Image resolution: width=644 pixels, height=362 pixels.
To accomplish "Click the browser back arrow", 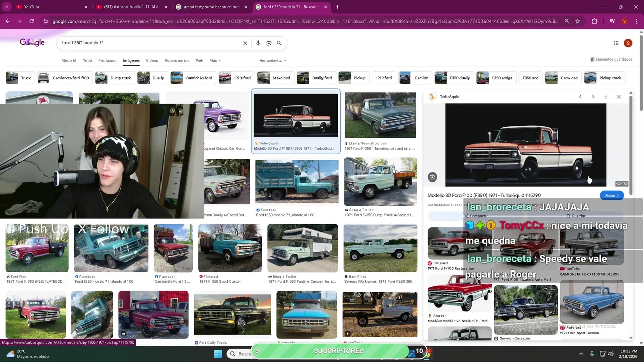I will [x=7, y=21].
